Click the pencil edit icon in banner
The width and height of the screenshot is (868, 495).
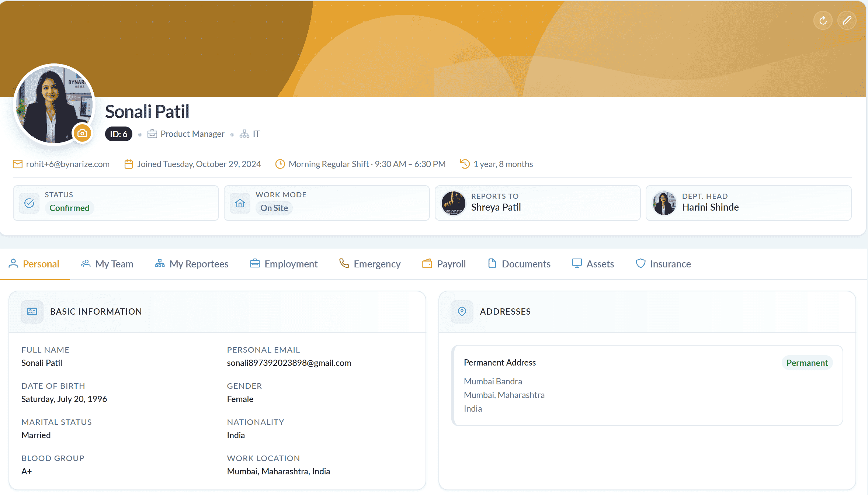click(x=847, y=20)
